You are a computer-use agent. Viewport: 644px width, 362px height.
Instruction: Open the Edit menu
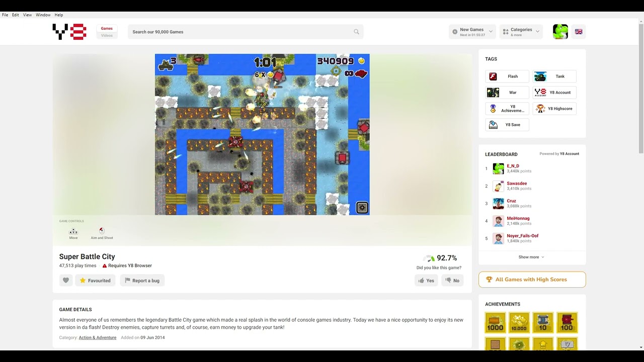(x=16, y=15)
